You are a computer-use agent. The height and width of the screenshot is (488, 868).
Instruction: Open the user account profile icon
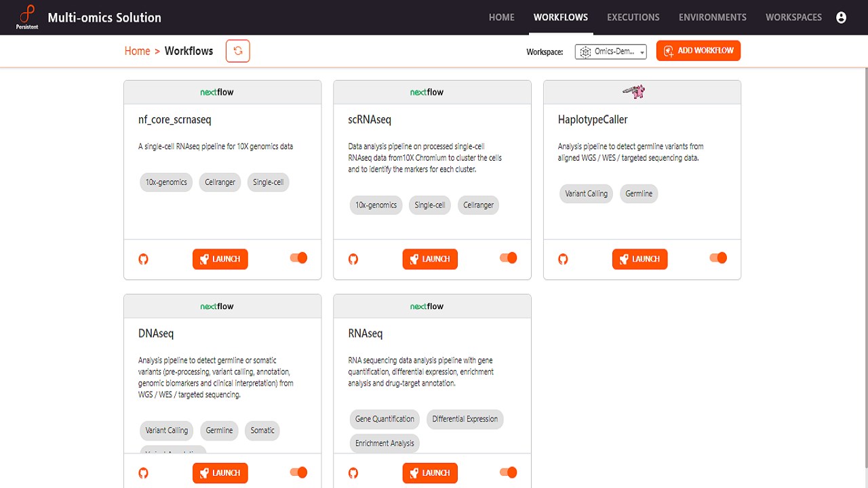[x=841, y=18]
